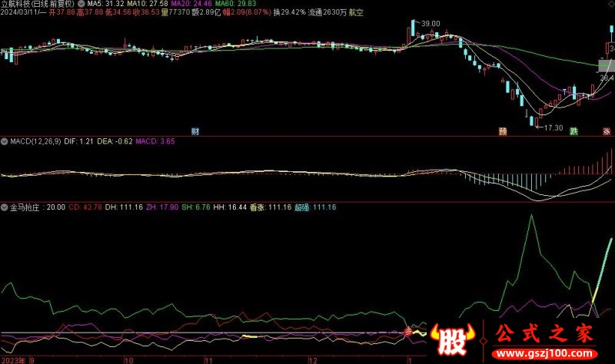This screenshot has height=364, width=615.
Task: Click the 换29.42% turnover rate
Action: tap(290, 12)
